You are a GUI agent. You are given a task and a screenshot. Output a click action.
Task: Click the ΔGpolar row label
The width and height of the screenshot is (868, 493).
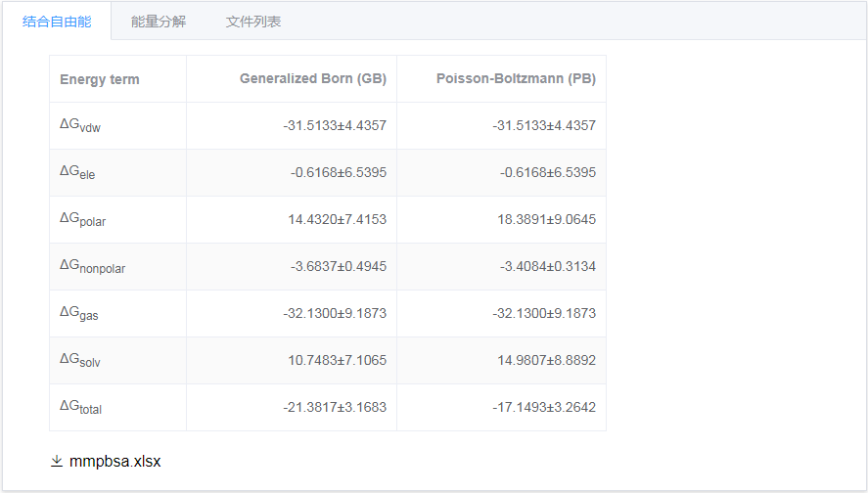click(82, 220)
